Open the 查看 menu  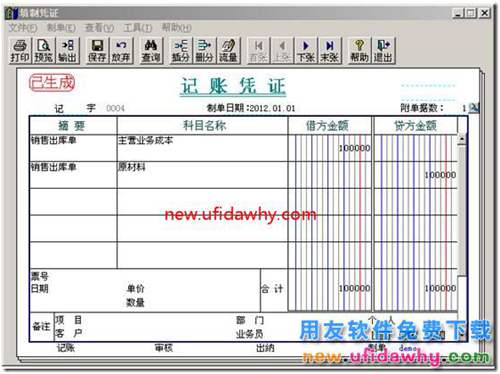(x=99, y=28)
